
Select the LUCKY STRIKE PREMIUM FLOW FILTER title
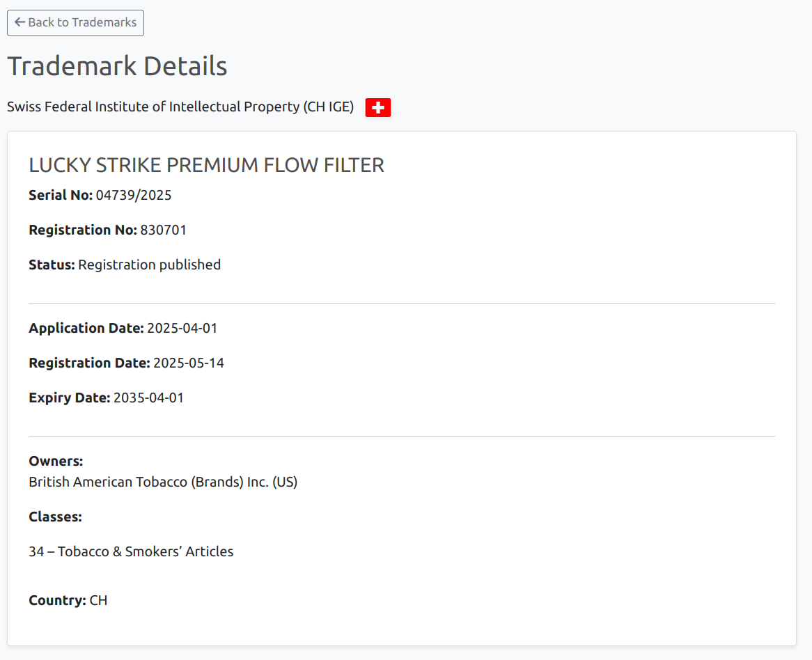point(206,165)
